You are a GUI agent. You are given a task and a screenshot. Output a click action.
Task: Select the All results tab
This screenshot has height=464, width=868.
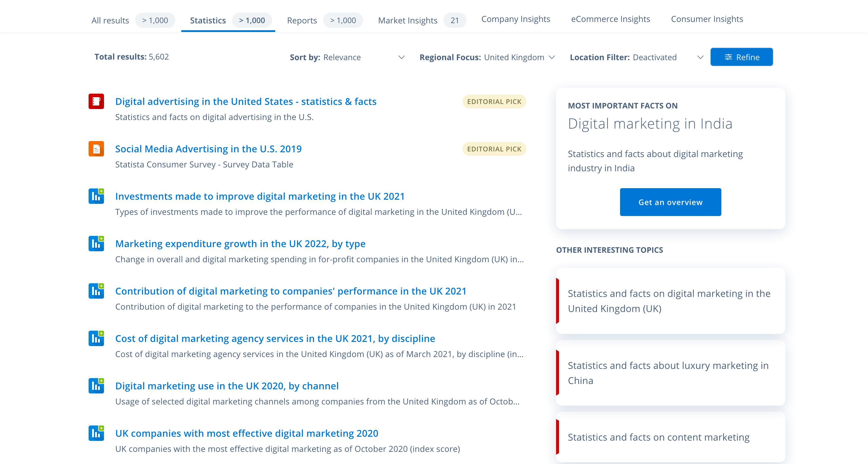[x=133, y=20]
